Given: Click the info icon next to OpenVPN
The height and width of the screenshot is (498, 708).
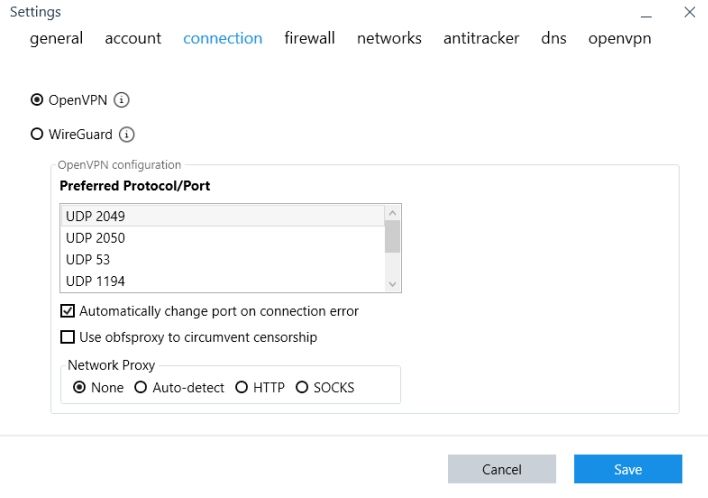Looking at the screenshot, I should (122, 100).
